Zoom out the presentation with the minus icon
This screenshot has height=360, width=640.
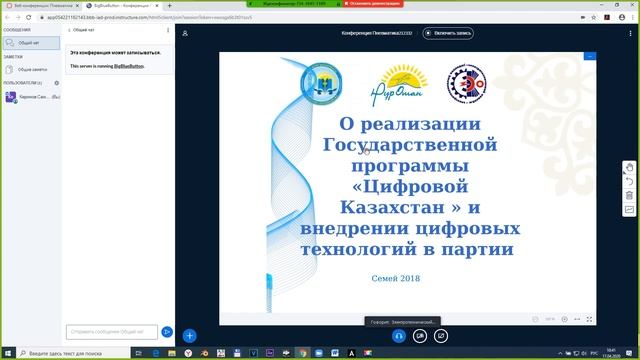tap(536, 319)
